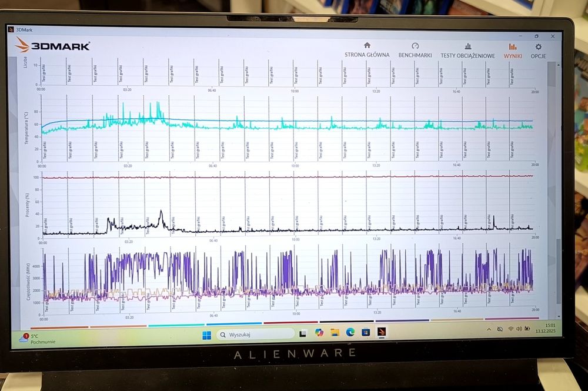Open File Explorer from the taskbar
Screen dimensions: 588x391
point(335,332)
